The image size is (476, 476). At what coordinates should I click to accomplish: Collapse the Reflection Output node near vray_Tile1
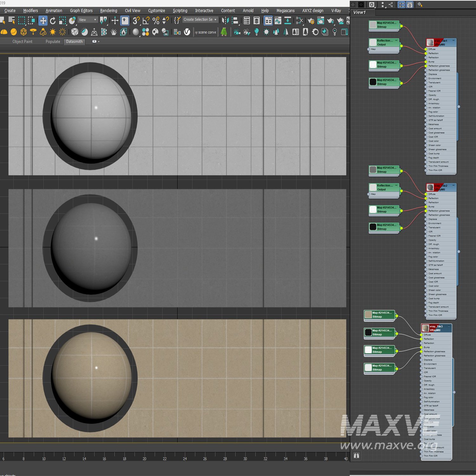point(396,41)
